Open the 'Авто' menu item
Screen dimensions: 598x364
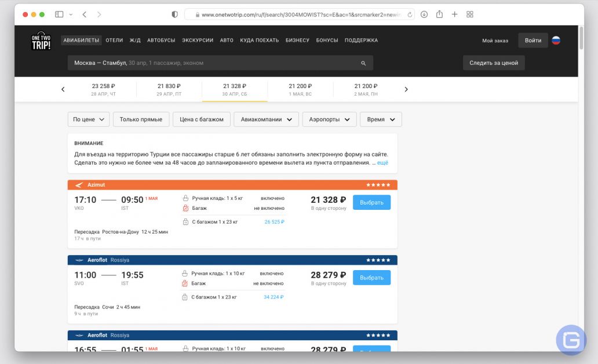[x=227, y=40]
